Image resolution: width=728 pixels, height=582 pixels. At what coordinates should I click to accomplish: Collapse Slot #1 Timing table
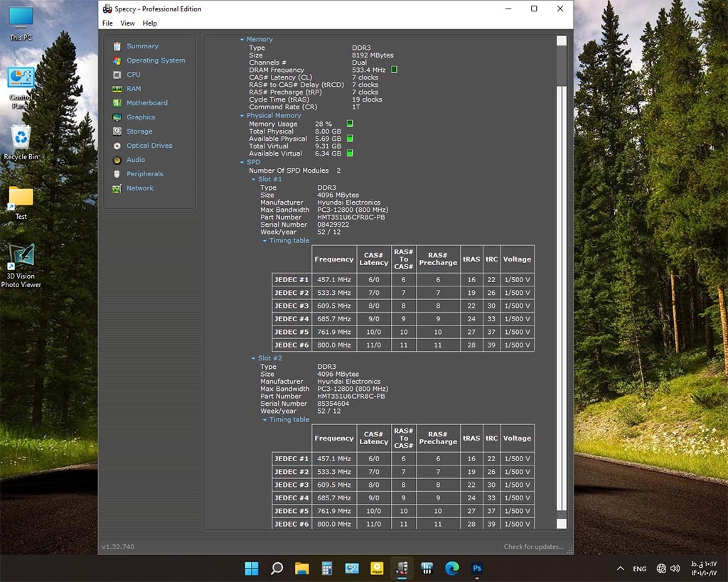pyautogui.click(x=264, y=240)
